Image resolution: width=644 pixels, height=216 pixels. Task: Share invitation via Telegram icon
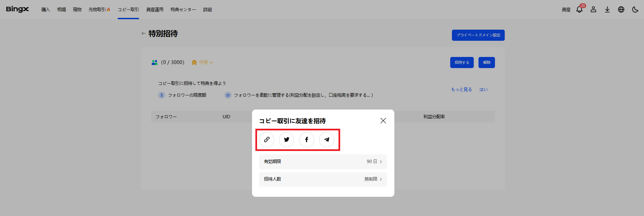[x=326, y=140]
